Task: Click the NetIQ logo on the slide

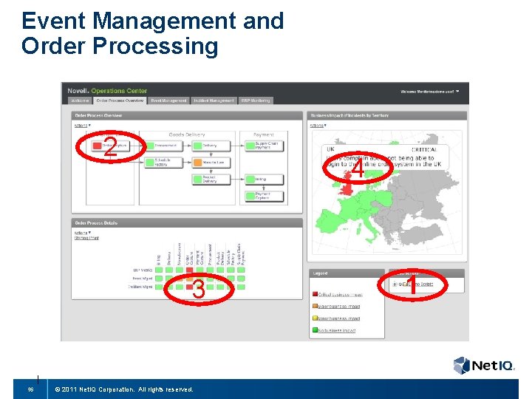Action: [484, 366]
